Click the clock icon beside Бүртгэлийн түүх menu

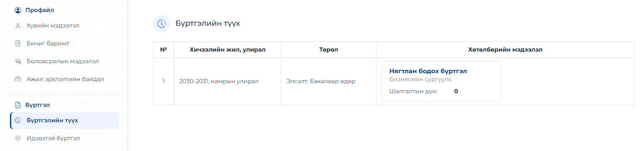pos(17,121)
